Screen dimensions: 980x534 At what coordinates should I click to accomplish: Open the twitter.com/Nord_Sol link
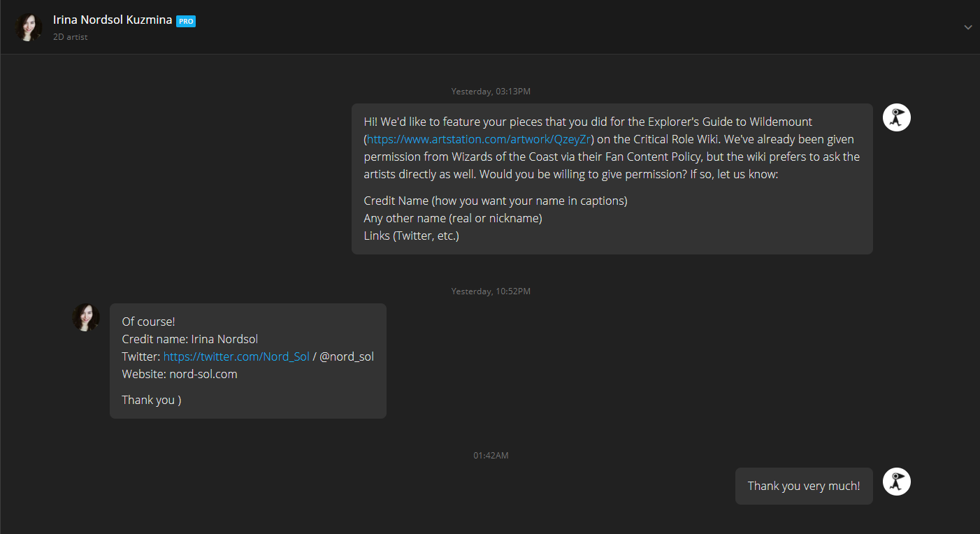point(236,356)
